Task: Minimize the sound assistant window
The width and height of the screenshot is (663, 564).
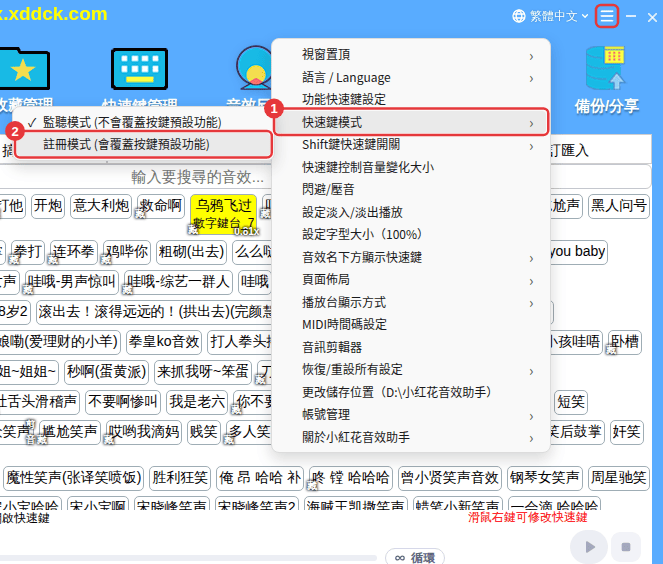Action: coord(631,16)
